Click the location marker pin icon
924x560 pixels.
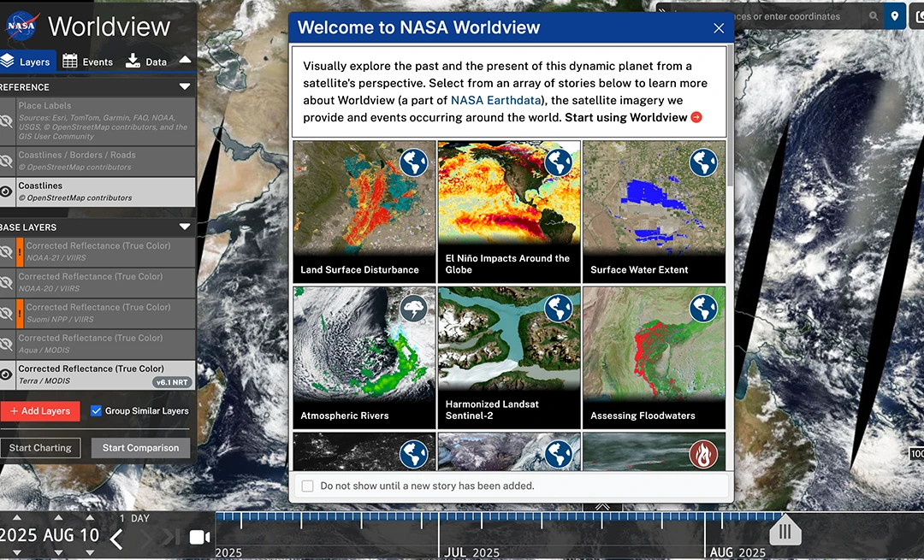point(895,16)
